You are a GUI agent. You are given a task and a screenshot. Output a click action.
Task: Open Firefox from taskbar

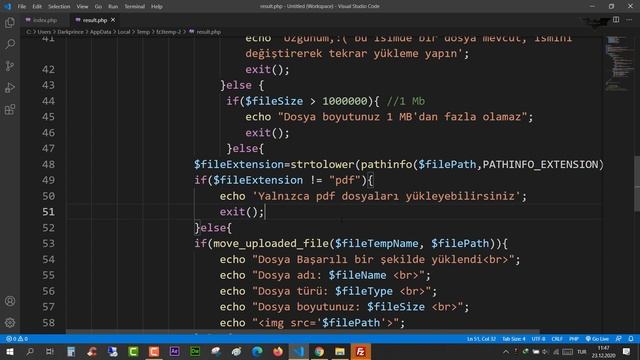click(278, 351)
